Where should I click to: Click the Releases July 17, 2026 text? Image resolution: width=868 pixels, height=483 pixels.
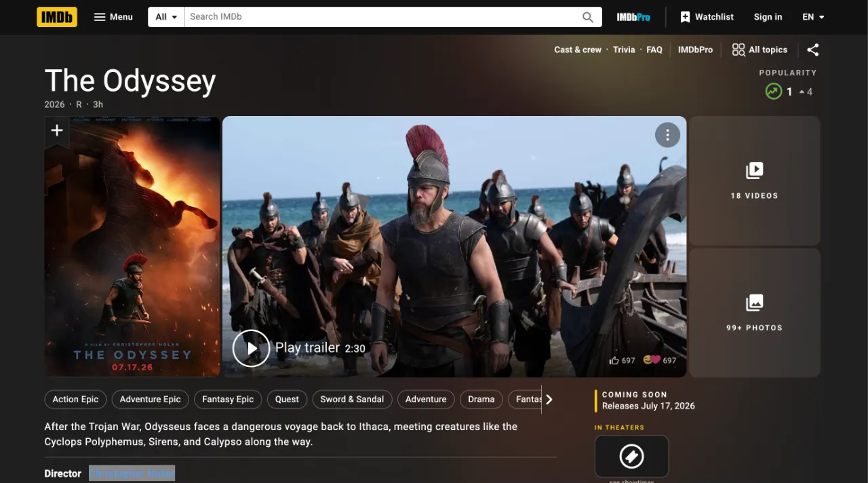point(648,406)
